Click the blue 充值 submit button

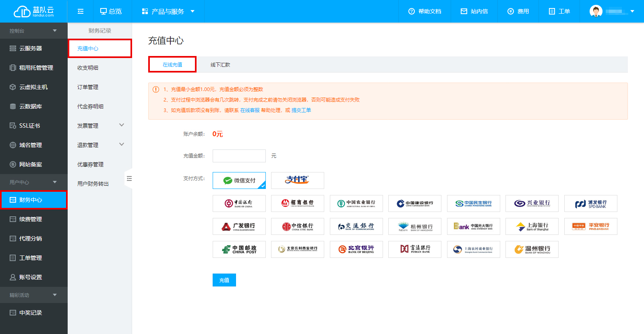[x=224, y=280]
